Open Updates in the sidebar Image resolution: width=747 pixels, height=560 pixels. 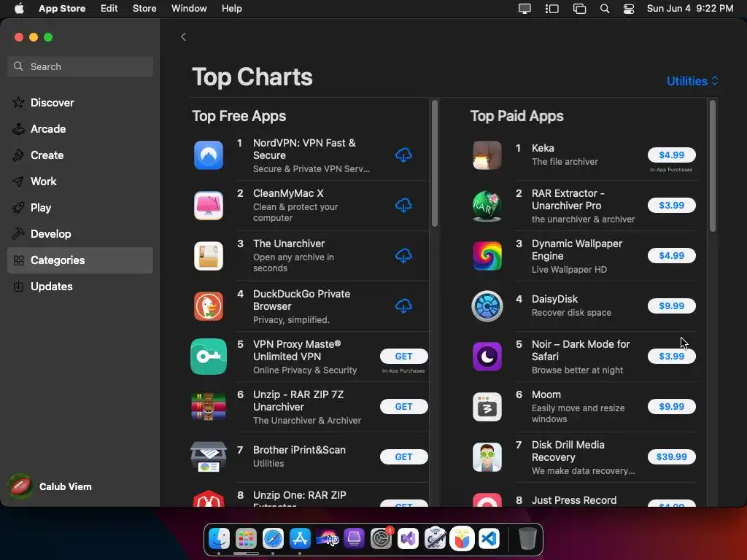coord(80,286)
